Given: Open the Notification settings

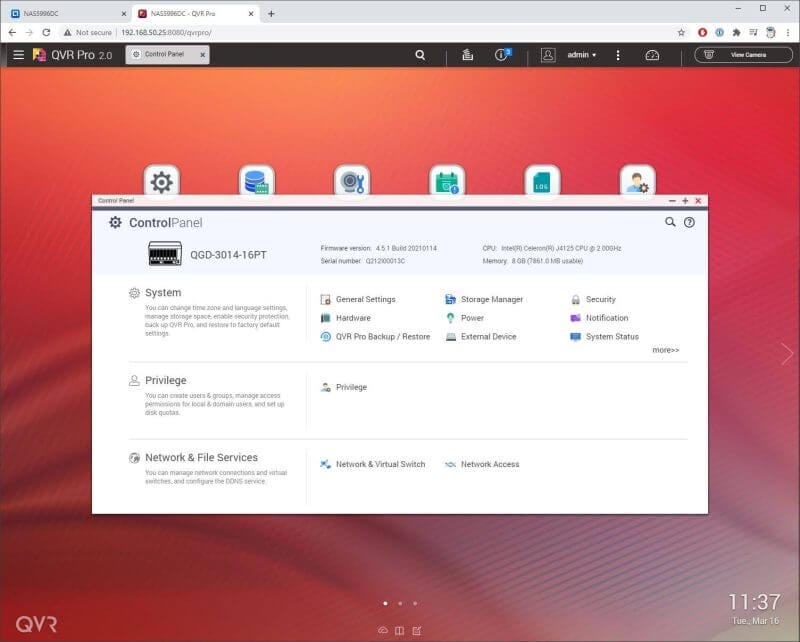Looking at the screenshot, I should click(x=606, y=318).
